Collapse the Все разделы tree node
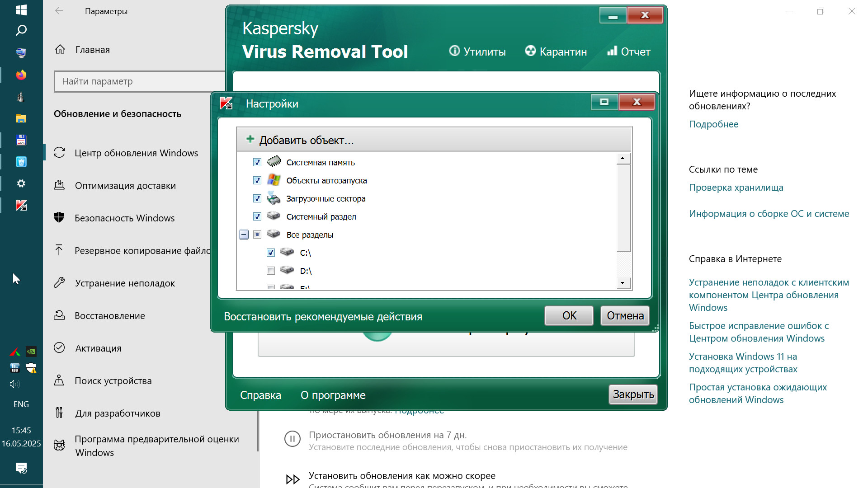Screen dimensions: 868x488 tap(244, 235)
